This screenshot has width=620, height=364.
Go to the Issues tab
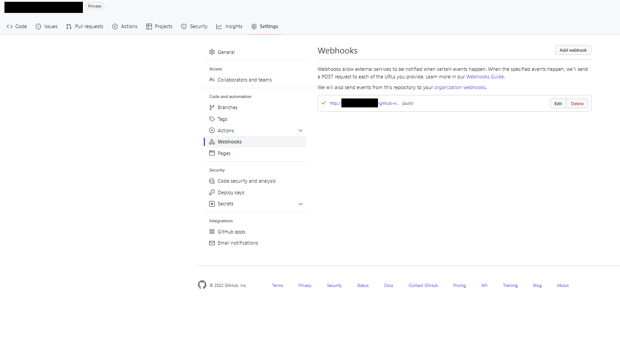click(46, 26)
